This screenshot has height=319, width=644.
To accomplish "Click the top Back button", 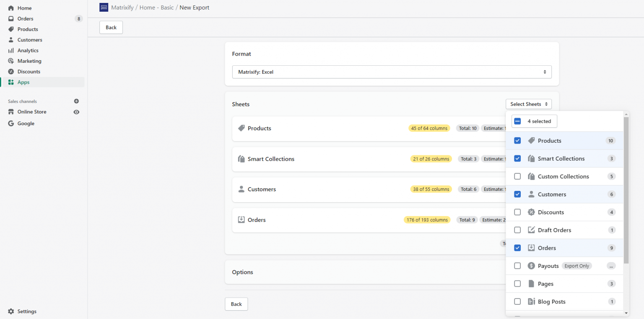I will (x=111, y=27).
